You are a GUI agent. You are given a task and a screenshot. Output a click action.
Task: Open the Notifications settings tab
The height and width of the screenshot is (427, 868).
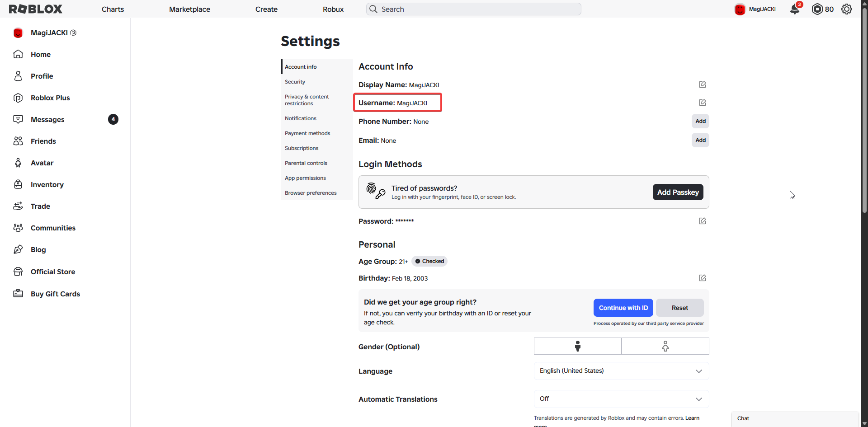[317, 118]
